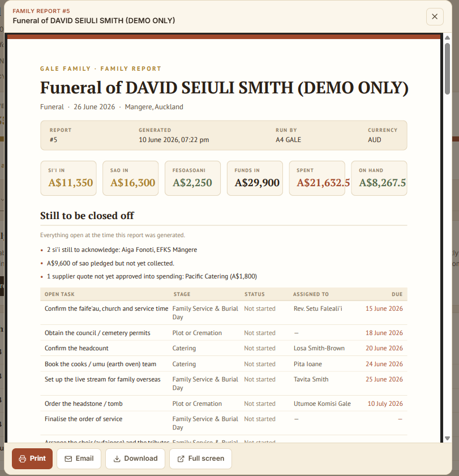Click the Pacific Catering supplier quote bullet
Image resolution: width=459 pixels, height=476 pixels.
(152, 276)
